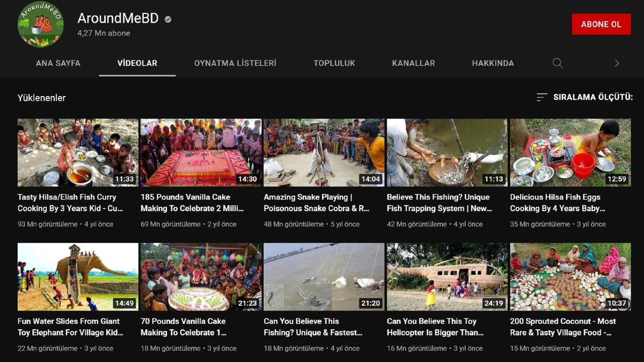This screenshot has height=362, width=644.
Task: Open the toy helicopter video thumbnail
Action: click(x=447, y=276)
